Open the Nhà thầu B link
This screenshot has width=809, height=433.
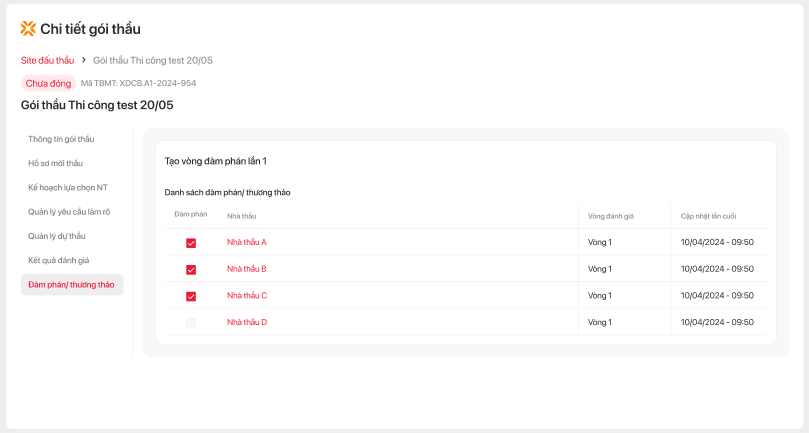(247, 269)
